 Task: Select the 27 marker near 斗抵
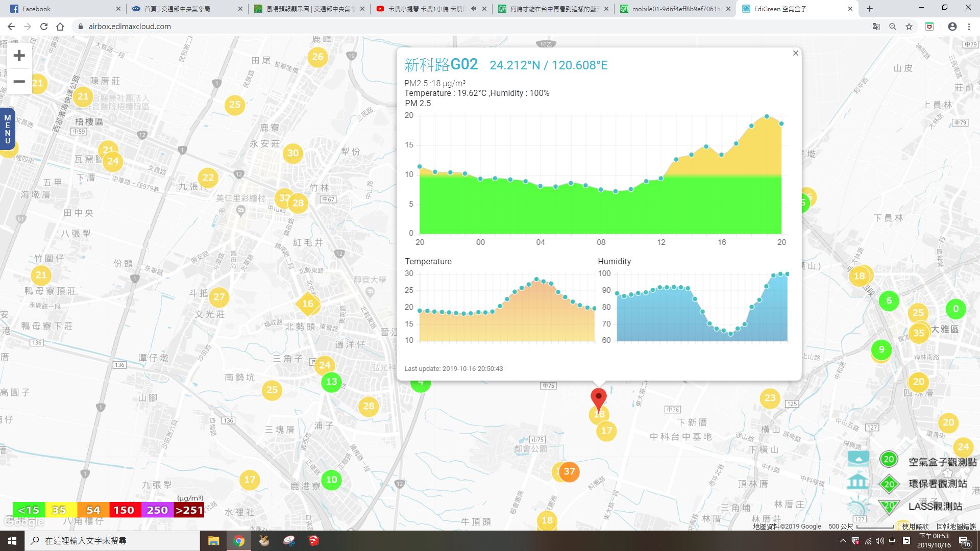[x=219, y=297]
